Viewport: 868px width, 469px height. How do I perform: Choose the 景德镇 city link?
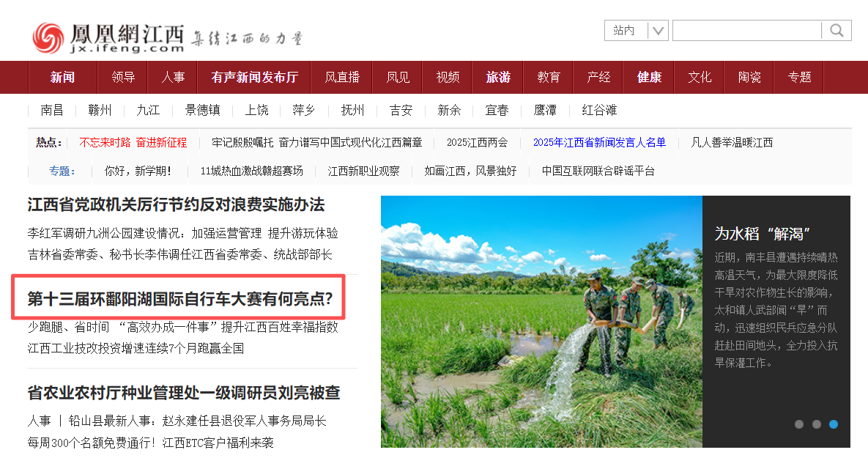[x=203, y=110]
